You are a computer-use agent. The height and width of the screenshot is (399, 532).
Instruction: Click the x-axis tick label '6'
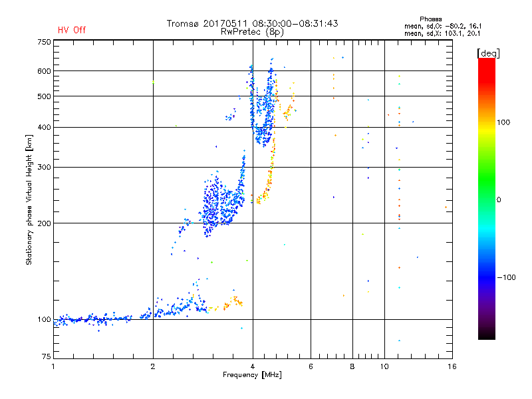(x=311, y=366)
